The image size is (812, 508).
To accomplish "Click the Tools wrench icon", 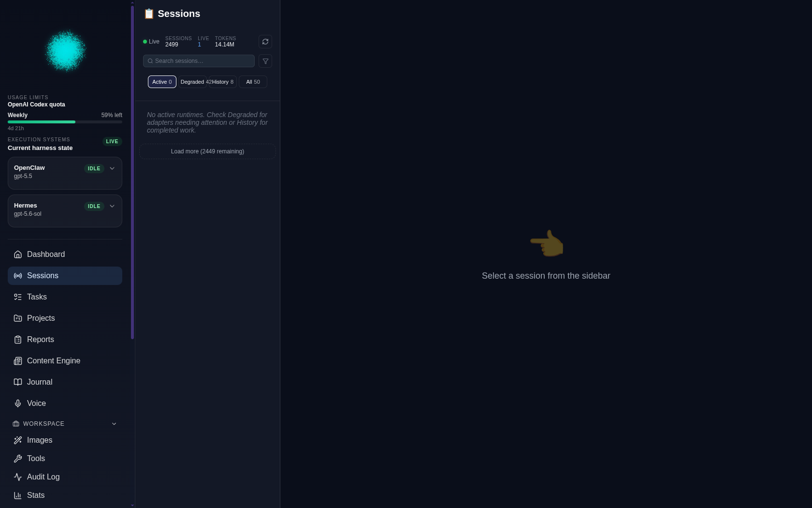I will [18, 459].
